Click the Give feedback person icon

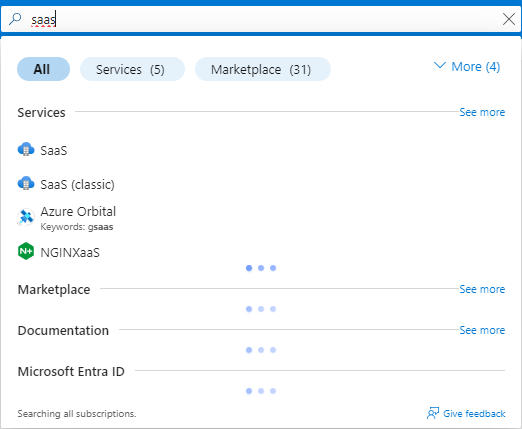point(433,413)
